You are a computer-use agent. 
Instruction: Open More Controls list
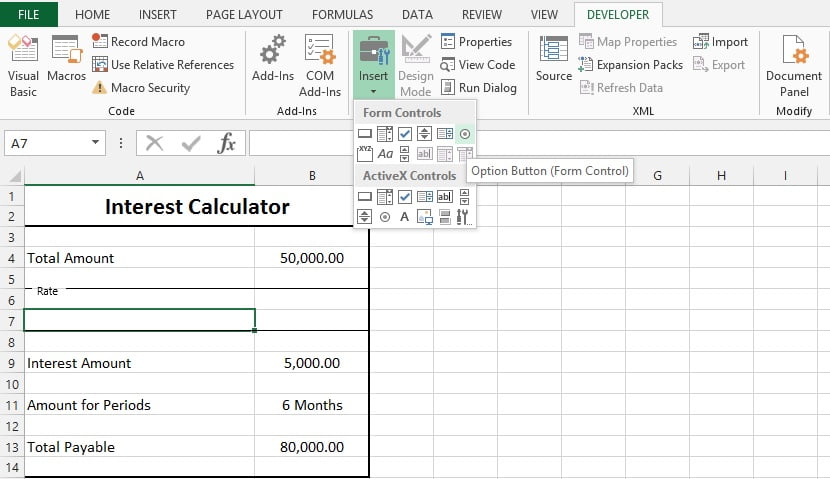[x=464, y=216]
